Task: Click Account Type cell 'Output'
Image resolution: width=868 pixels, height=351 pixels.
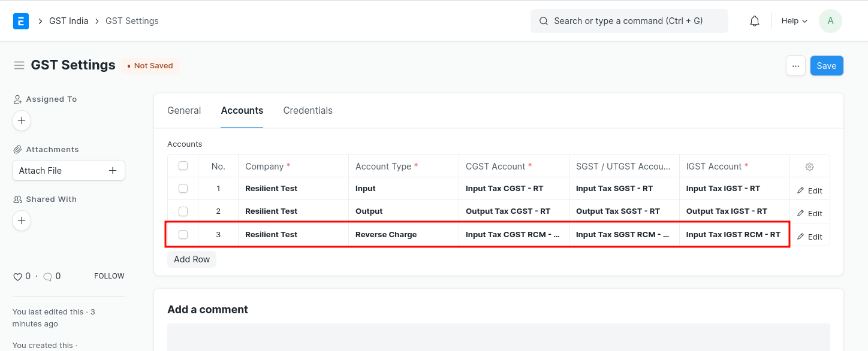Action: coord(403,211)
